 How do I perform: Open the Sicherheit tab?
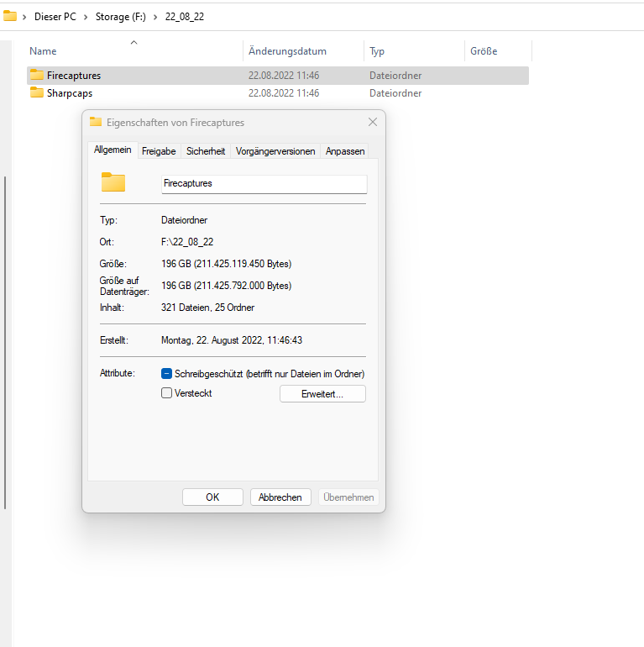206,151
